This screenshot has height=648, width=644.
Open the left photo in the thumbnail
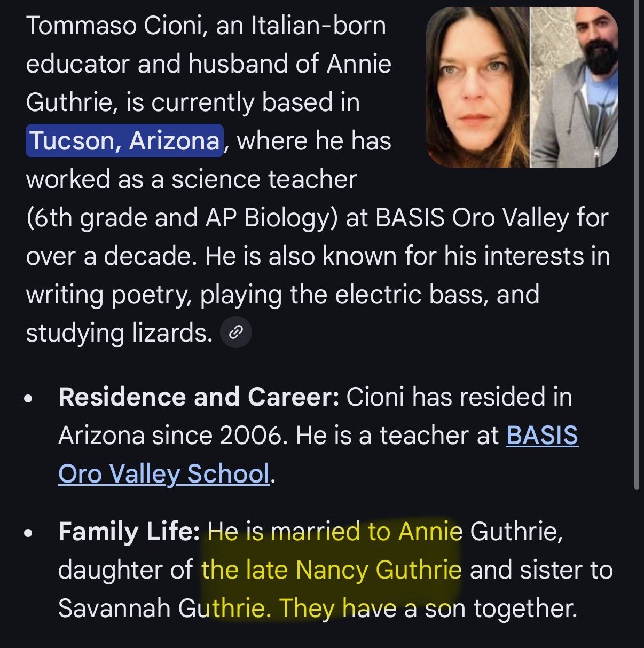[x=477, y=87]
